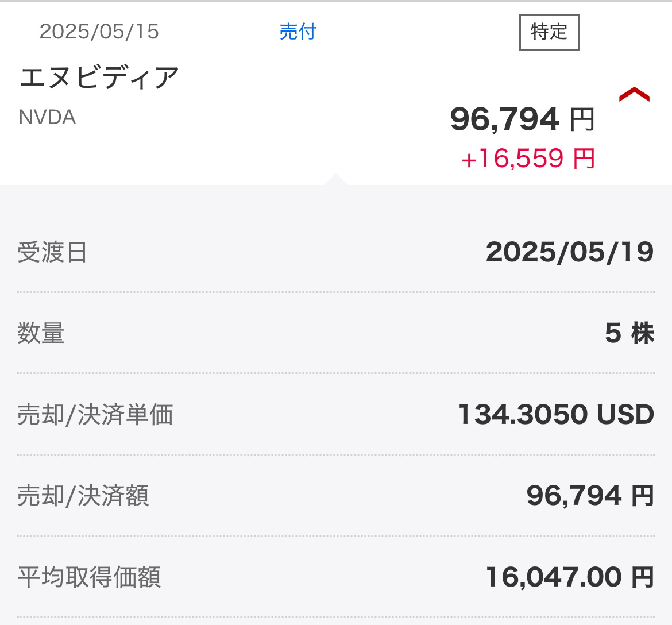Tap the trade date 2025/05/15
This screenshot has height=625, width=672.
(x=99, y=32)
